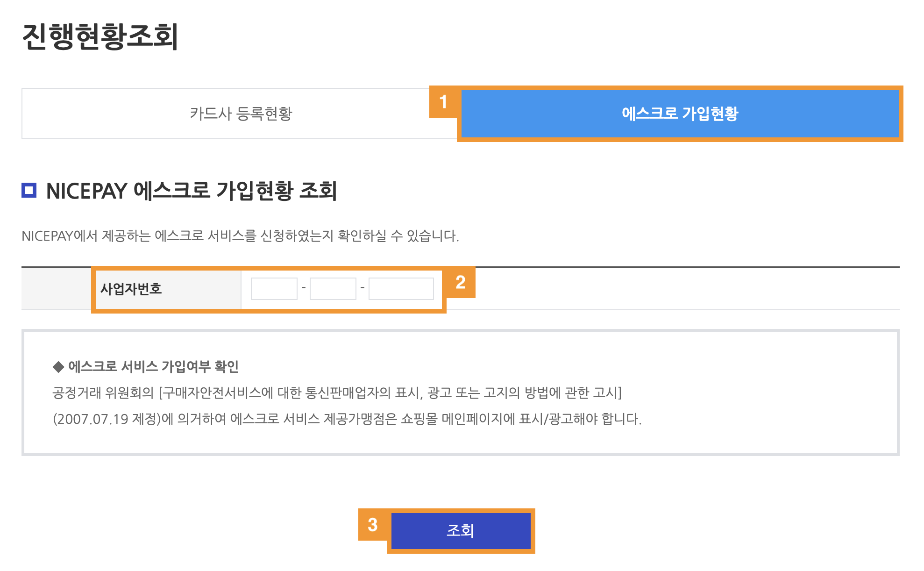Click the dash between second and third inputs
Image resolution: width=924 pixels, height=571 pixels.
pyautogui.click(x=362, y=288)
